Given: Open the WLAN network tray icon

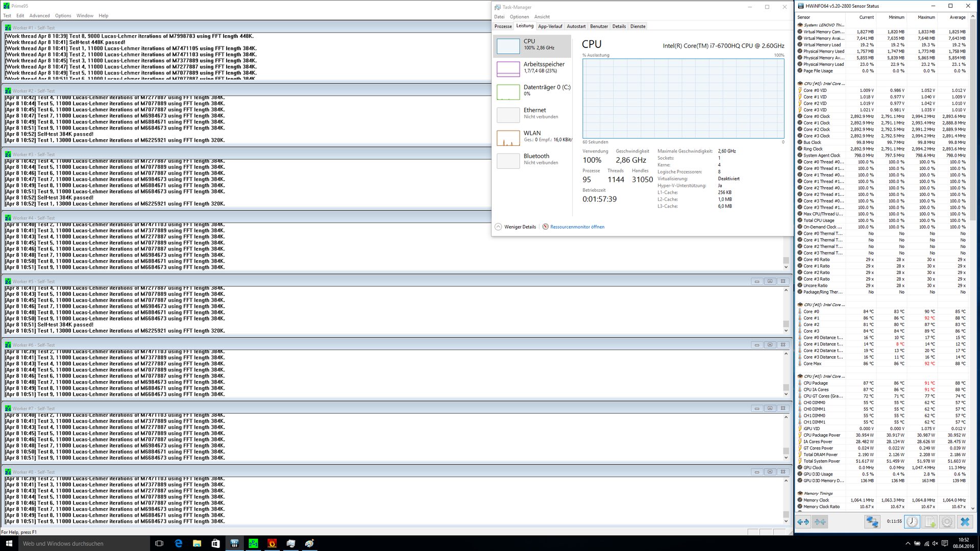Looking at the screenshot, I should point(926,543).
